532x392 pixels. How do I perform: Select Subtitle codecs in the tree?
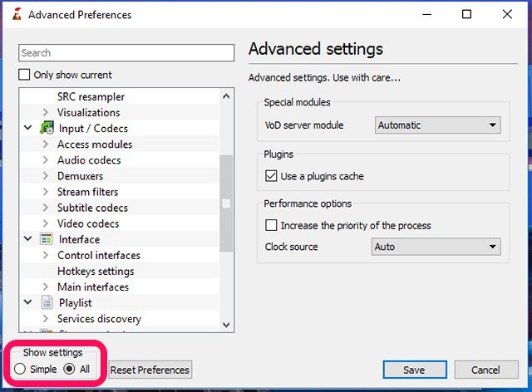click(x=92, y=208)
